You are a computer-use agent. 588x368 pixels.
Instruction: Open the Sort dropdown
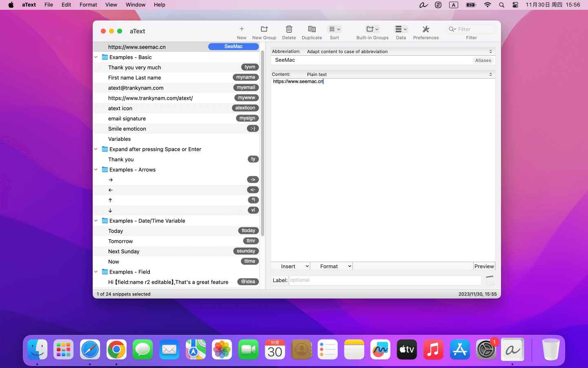pyautogui.click(x=334, y=29)
